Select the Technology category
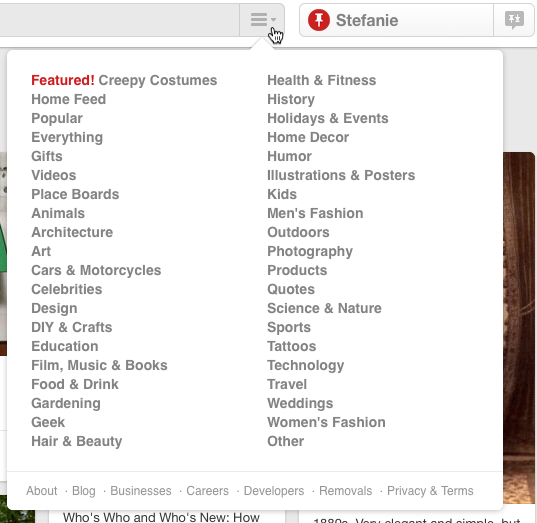Screen dimensions: 537x523 tap(305, 365)
